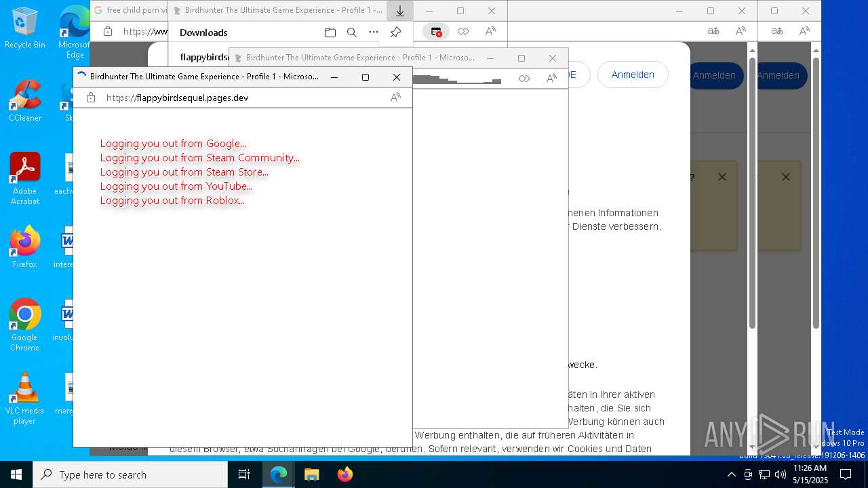868x488 pixels.
Task: Minimize the front Birdhunter window
Action: tap(334, 77)
